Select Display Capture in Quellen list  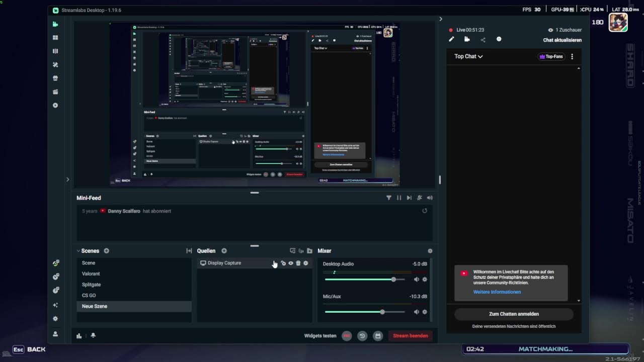[x=255, y=263]
